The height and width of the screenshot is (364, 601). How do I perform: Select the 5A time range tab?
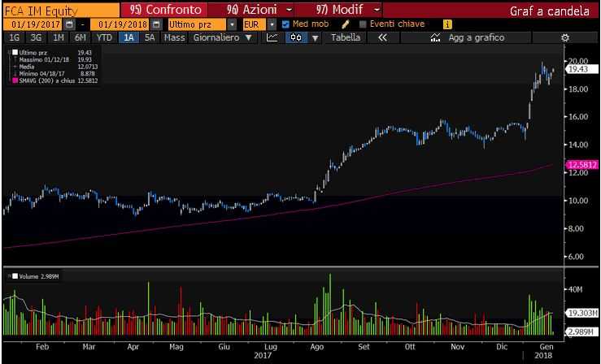pos(150,37)
